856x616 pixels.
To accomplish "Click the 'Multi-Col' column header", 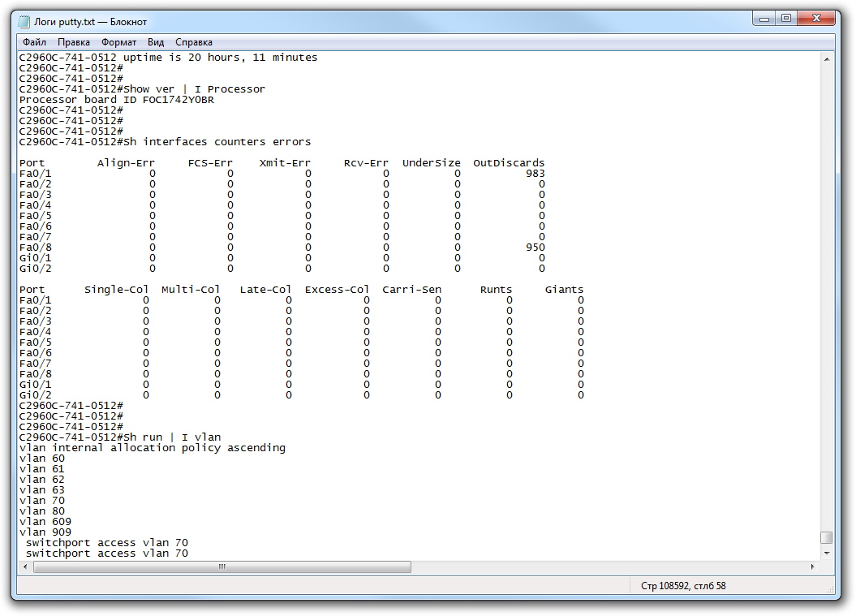I will point(191,290).
